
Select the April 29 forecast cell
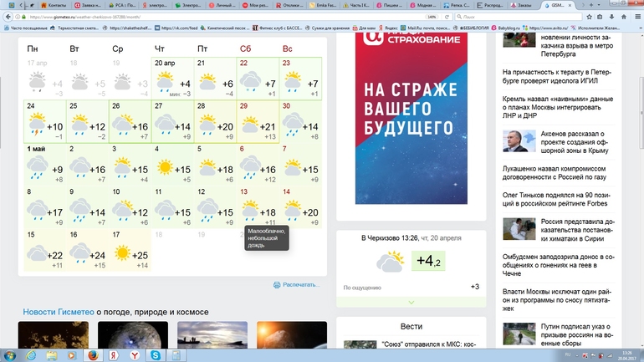point(258,121)
